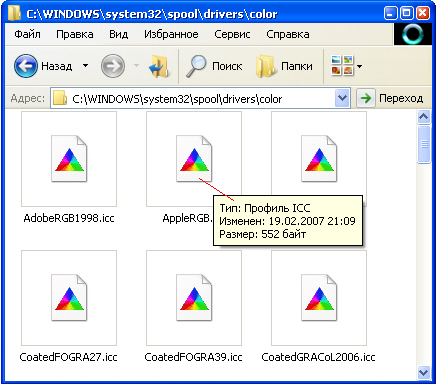
Task: Open the Справка menu
Action: click(x=288, y=34)
